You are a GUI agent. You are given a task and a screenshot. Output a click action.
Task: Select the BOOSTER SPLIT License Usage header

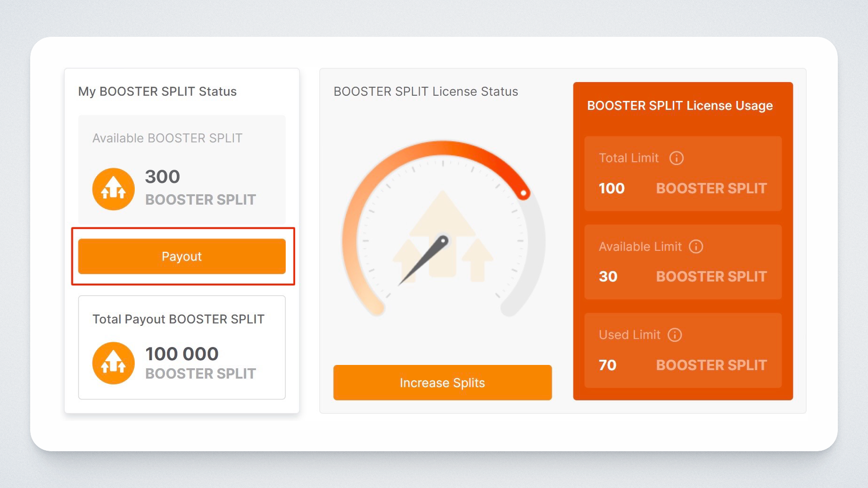click(679, 106)
